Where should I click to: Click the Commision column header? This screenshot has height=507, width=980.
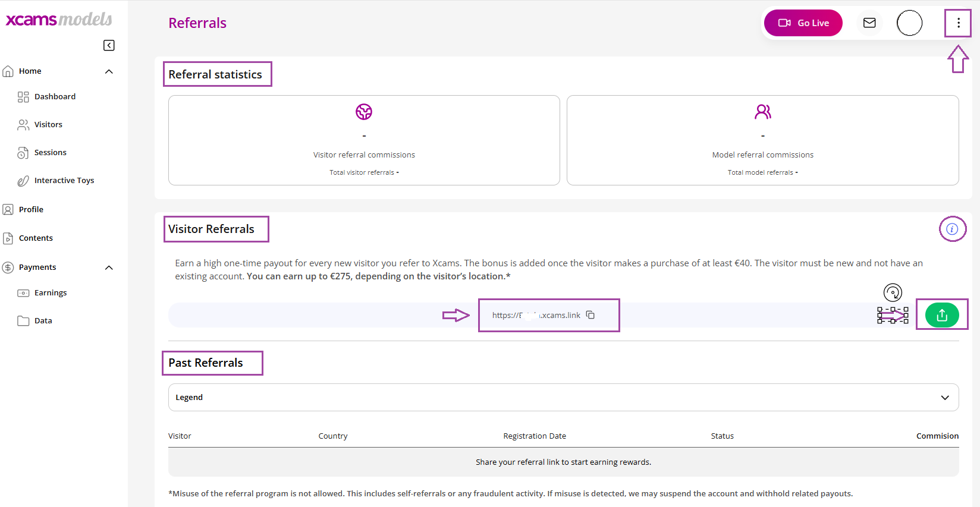937,436
